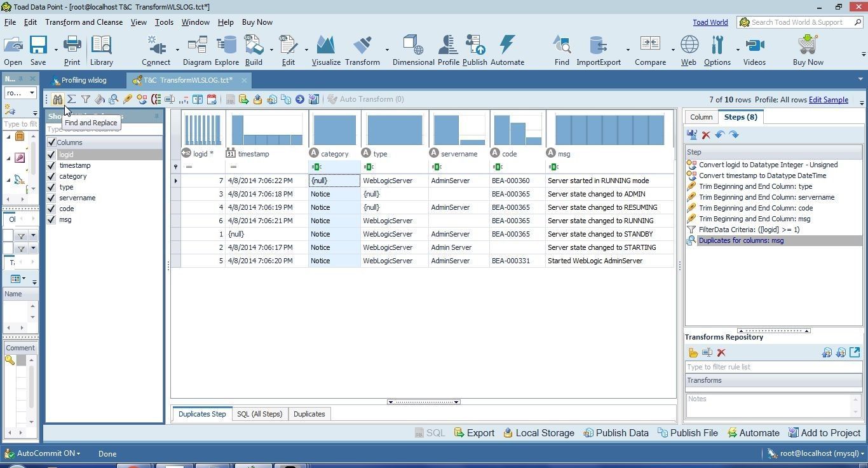Click the Save steps icon in Steps panel
The height and width of the screenshot is (468, 868).
[x=692, y=135]
